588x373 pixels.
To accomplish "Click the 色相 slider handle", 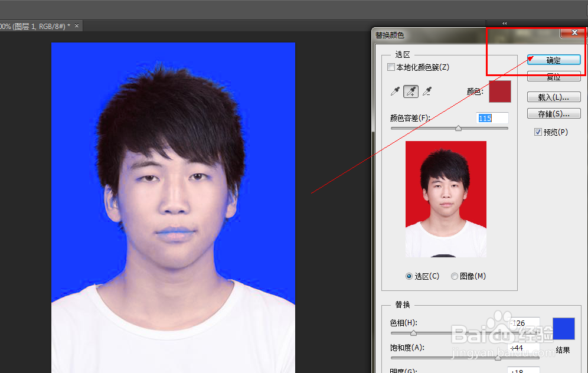I will coord(413,333).
